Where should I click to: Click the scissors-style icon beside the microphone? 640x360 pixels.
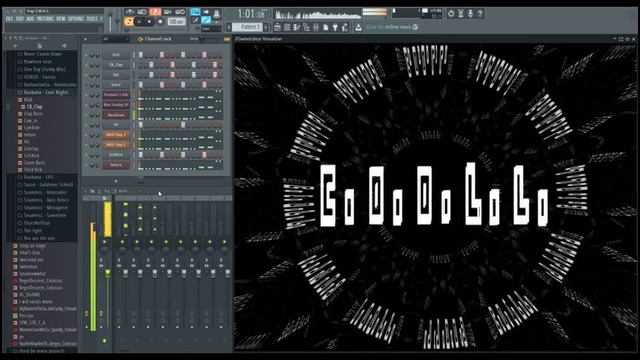[x=460, y=13]
